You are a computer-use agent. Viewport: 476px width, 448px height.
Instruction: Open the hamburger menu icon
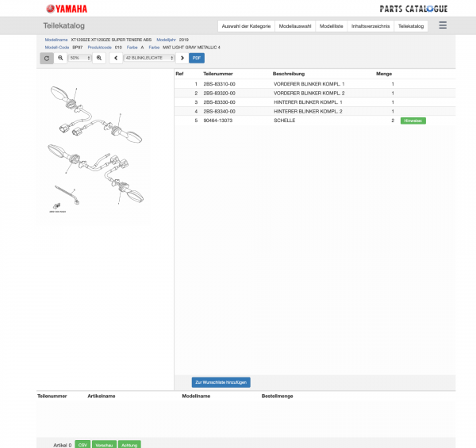[x=443, y=25]
